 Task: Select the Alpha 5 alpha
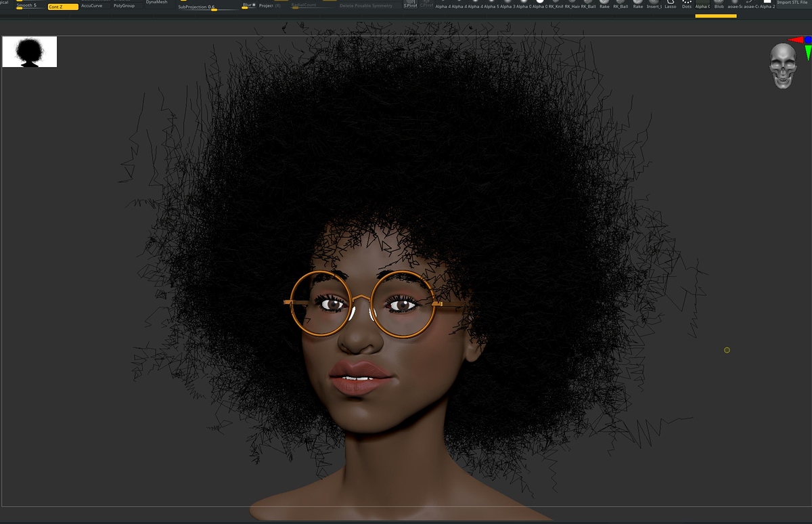point(491,4)
